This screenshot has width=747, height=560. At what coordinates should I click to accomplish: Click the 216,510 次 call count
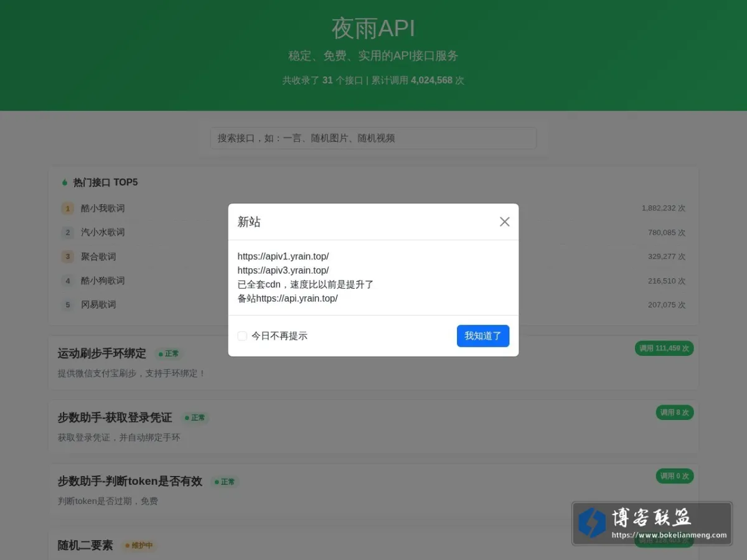pos(667,281)
